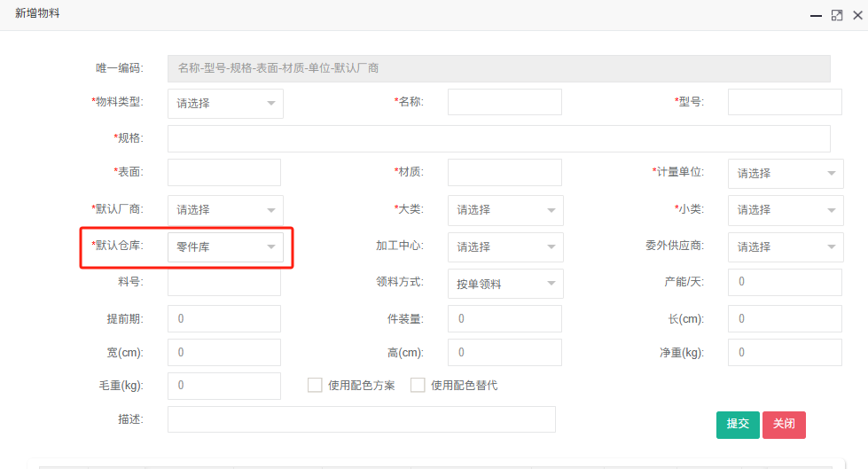
Task: Open the 默认厂商 dropdown
Action: 225,210
